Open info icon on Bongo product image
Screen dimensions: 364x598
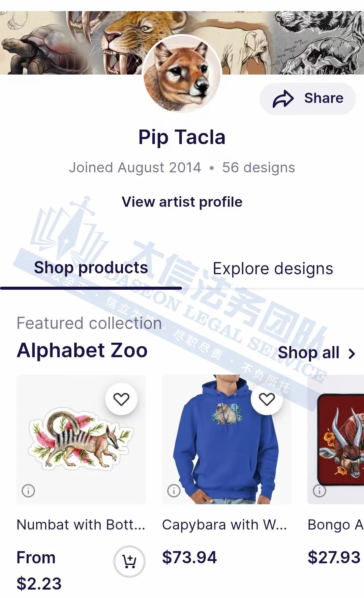point(320,490)
